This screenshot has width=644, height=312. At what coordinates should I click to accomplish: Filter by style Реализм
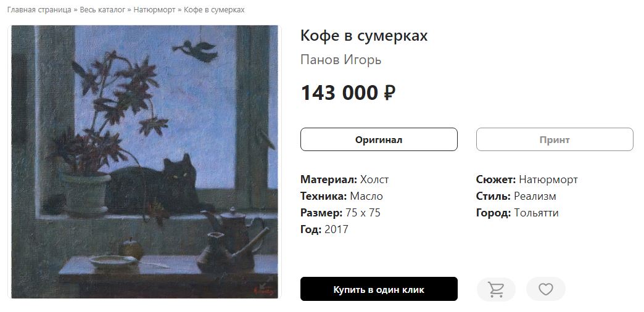click(x=535, y=196)
